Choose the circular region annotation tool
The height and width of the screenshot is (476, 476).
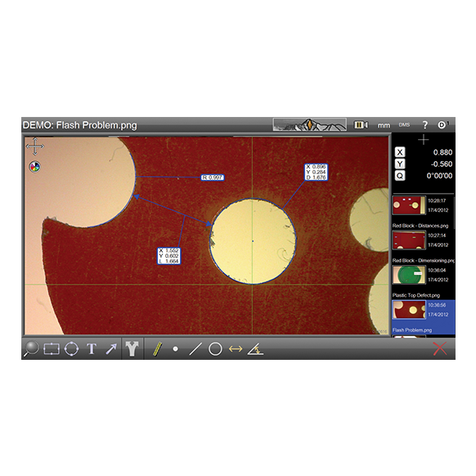click(71, 348)
